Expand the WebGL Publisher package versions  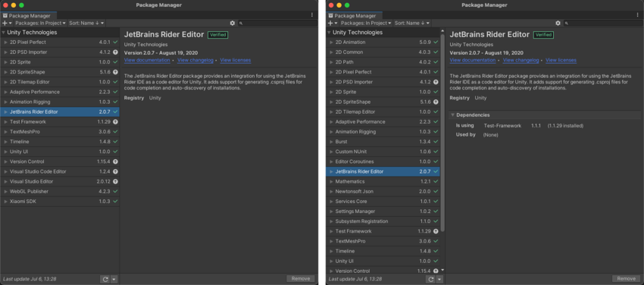pos(6,191)
